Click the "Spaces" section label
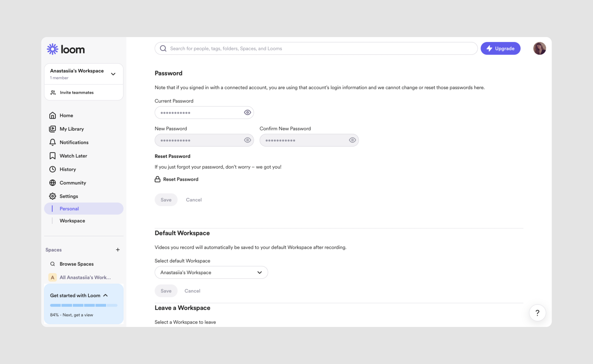593x364 pixels. (x=54, y=250)
